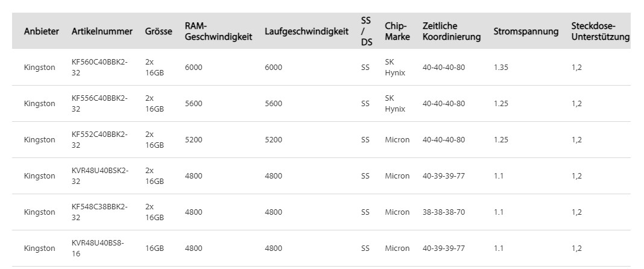644x269 pixels.
Task: Click the 38-38-38-70 timing cell
Action: pos(444,212)
